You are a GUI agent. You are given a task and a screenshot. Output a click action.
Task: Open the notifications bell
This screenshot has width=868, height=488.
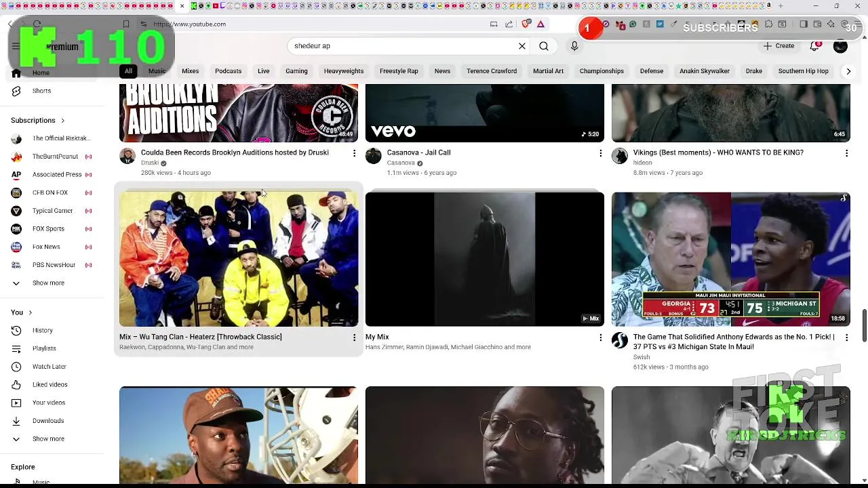coord(815,46)
